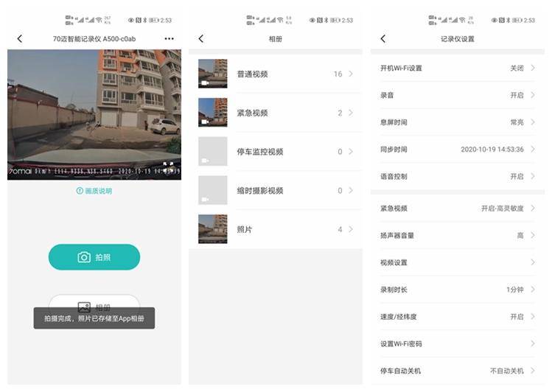Expand 扬声器音量 via its chevron
The height and width of the screenshot is (392, 552).
click(x=533, y=235)
